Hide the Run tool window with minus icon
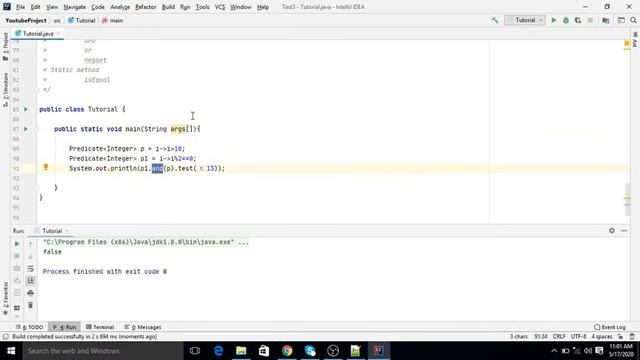The image size is (640, 360). tap(624, 231)
